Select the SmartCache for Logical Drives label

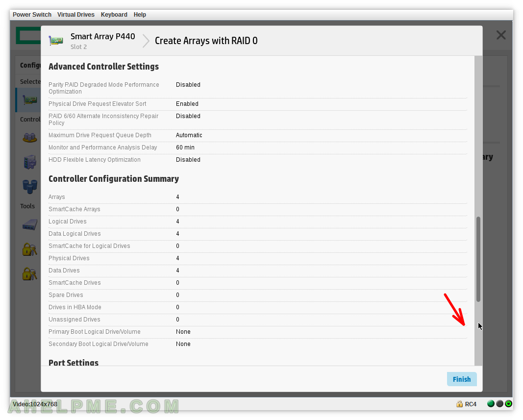[89, 246]
